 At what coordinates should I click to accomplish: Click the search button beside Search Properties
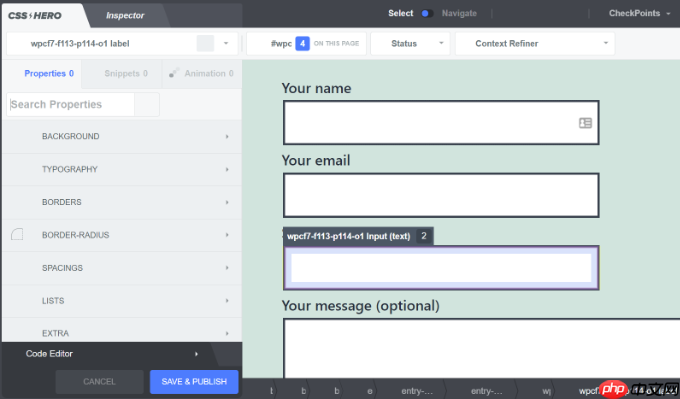click(x=147, y=105)
